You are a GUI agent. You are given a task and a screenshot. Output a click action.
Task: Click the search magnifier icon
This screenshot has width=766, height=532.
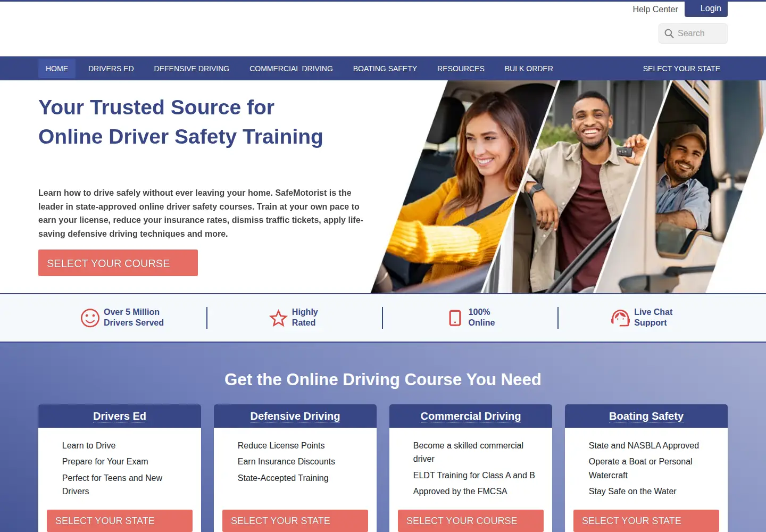669,34
